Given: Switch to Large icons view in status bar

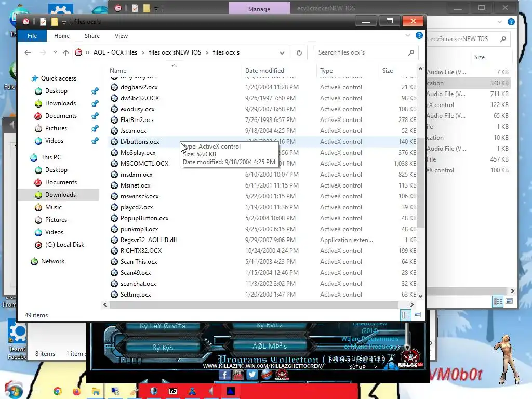Looking at the screenshot, I should tap(417, 315).
